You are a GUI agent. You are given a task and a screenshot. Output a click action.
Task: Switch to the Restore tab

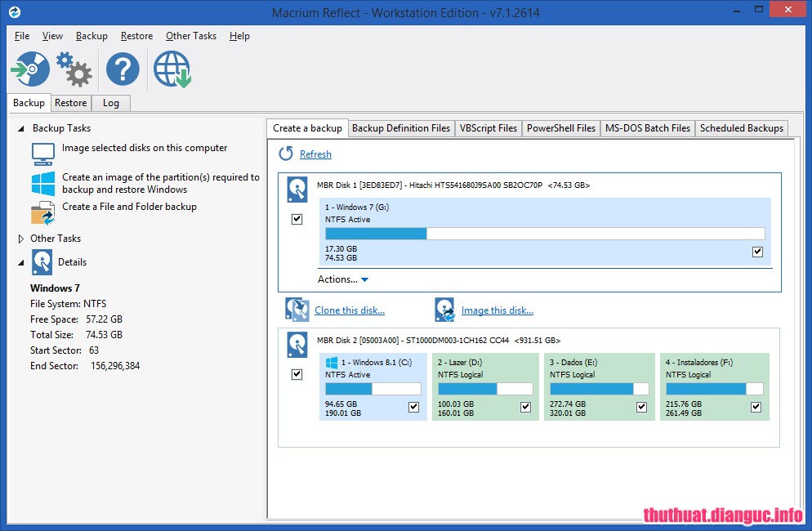[x=71, y=103]
